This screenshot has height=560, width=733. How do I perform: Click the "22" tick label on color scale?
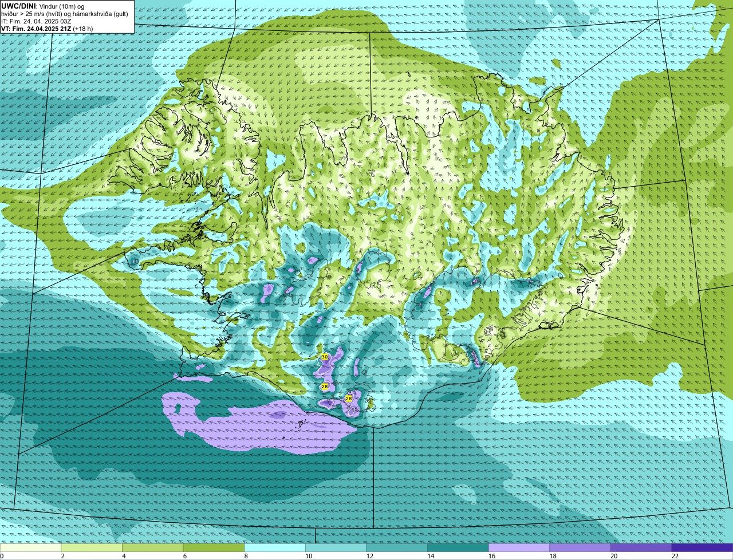tap(675, 556)
